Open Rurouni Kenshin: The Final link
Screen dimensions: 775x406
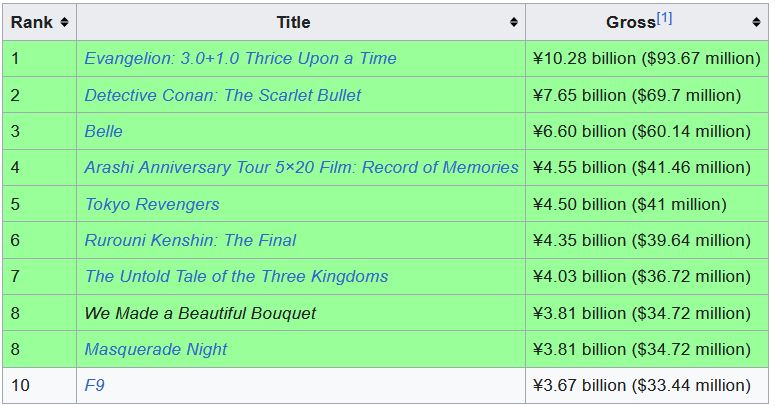coord(190,240)
